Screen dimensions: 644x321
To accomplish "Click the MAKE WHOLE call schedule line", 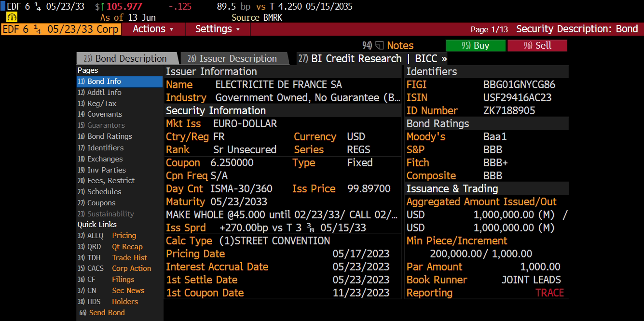I will pyautogui.click(x=282, y=214).
